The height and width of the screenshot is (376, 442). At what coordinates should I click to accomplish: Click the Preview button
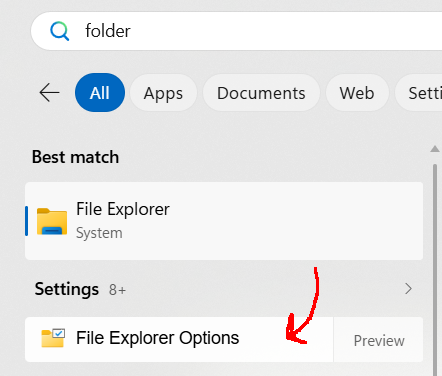click(379, 340)
